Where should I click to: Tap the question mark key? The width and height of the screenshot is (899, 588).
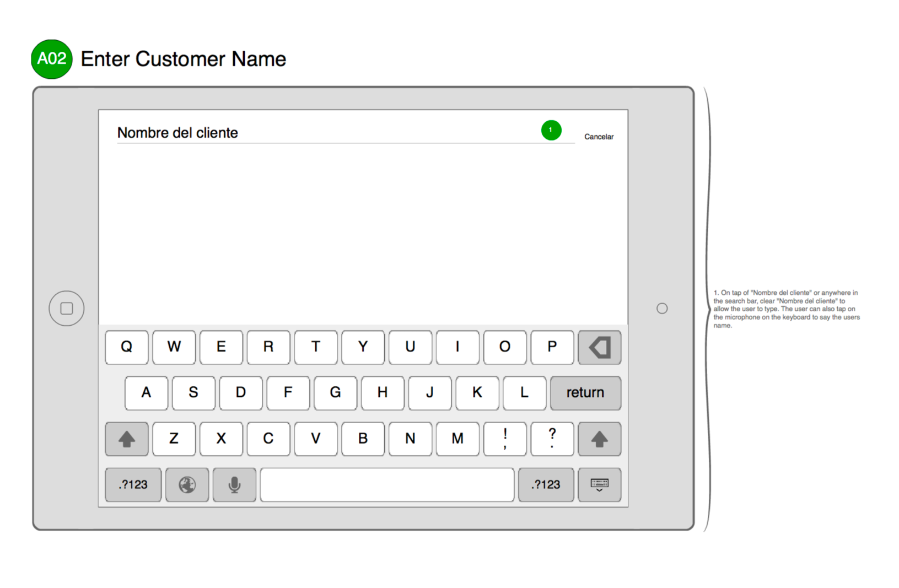tap(552, 439)
